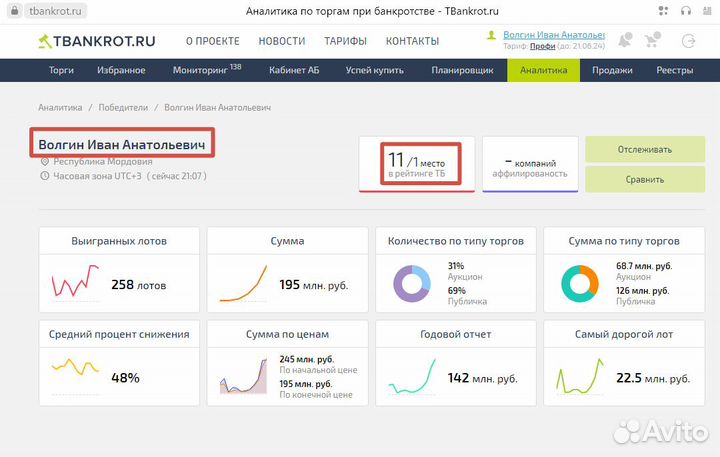This screenshot has width=720, height=457.
Task: Click the Победители breadcrumb link
Action: tap(123, 107)
